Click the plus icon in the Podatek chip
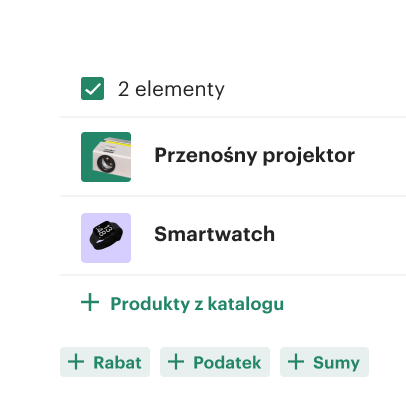 tap(176, 362)
